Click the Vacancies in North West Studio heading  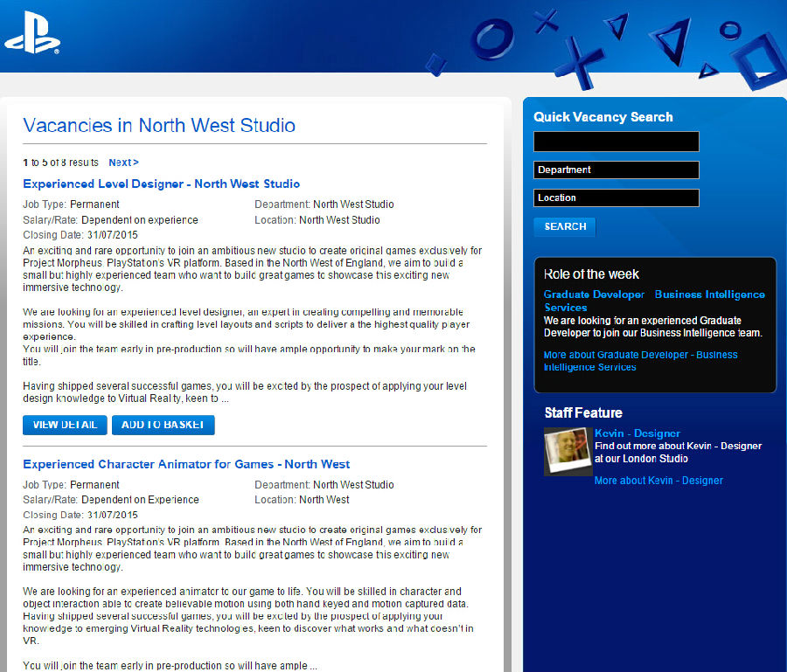[x=159, y=125]
